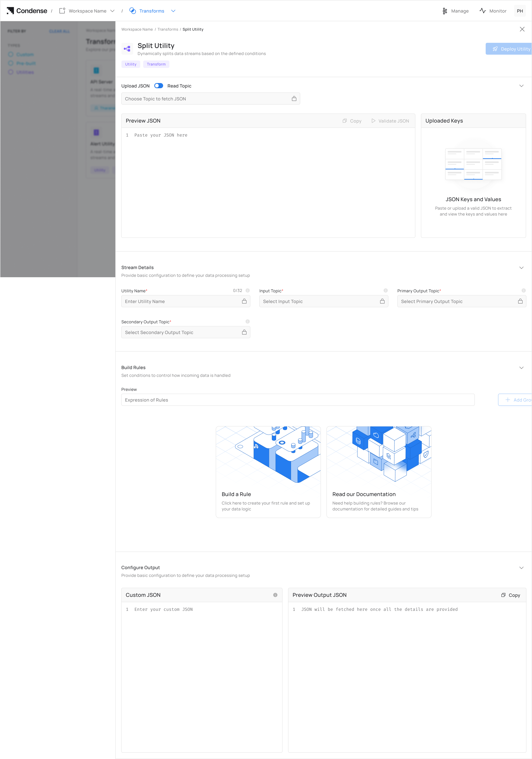
Task: Click the Validate JSON play icon
Action: pyautogui.click(x=373, y=121)
